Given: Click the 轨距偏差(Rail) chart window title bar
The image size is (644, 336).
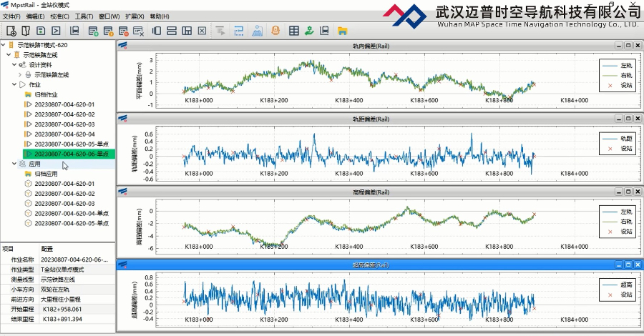Looking at the screenshot, I should [371, 119].
